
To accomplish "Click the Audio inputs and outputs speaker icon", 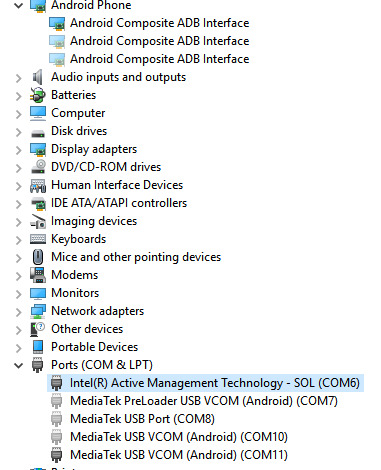I will 38,77.
